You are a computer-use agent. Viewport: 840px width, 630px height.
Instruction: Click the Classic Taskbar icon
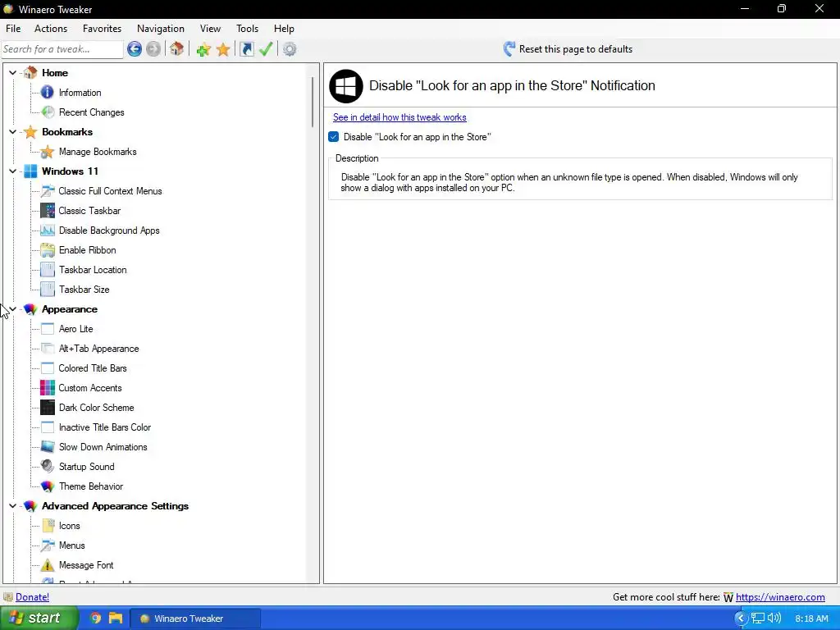pyautogui.click(x=47, y=211)
